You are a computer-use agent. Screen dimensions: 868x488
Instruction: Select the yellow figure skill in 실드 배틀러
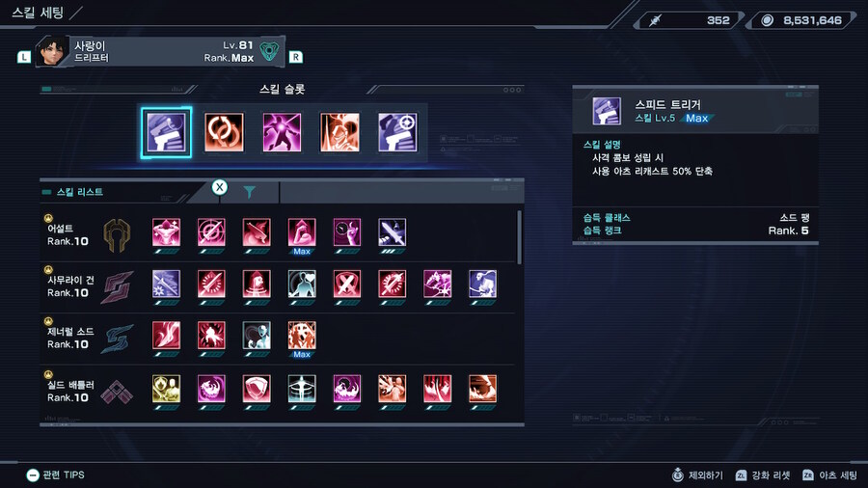click(166, 389)
